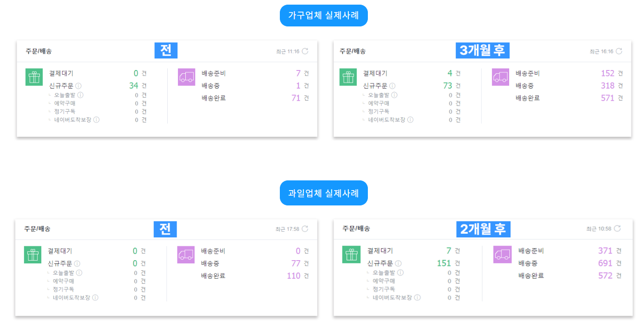Click the 오늘출발 info icon in the 11:16 panel
This screenshot has width=644, height=326.
pyautogui.click(x=81, y=95)
